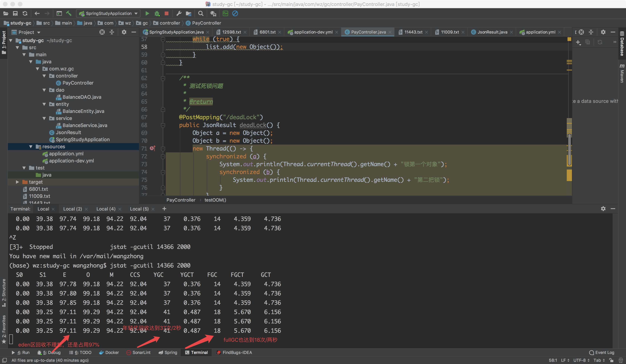This screenshot has width=626, height=364.
Task: Click the SonarLint tool window button
Action: tap(138, 352)
